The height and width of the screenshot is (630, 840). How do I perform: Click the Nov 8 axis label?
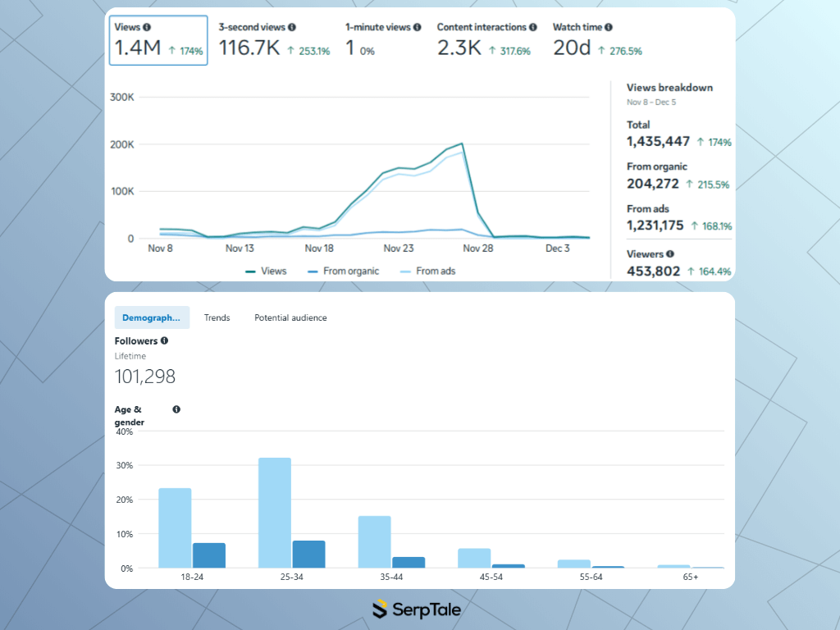tap(160, 249)
